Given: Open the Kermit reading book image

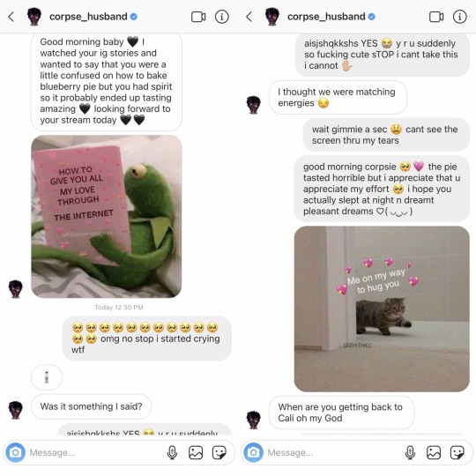Looking at the screenshot, I should (x=107, y=217).
